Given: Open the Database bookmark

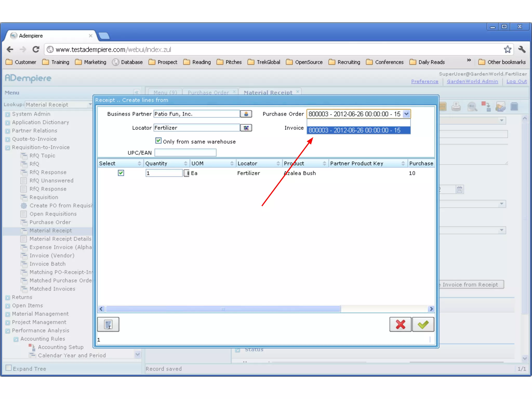Looking at the screenshot, I should click(x=127, y=62).
